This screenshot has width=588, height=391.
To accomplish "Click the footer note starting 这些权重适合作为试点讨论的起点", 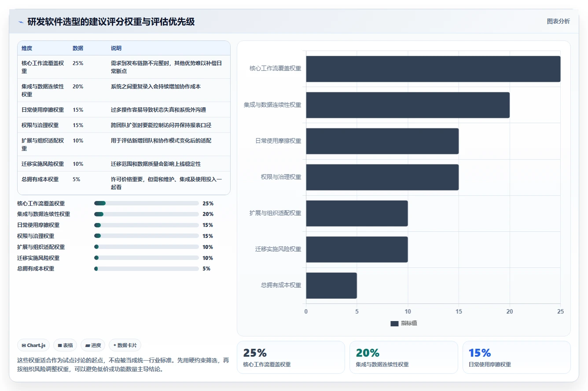I will pos(123,365).
